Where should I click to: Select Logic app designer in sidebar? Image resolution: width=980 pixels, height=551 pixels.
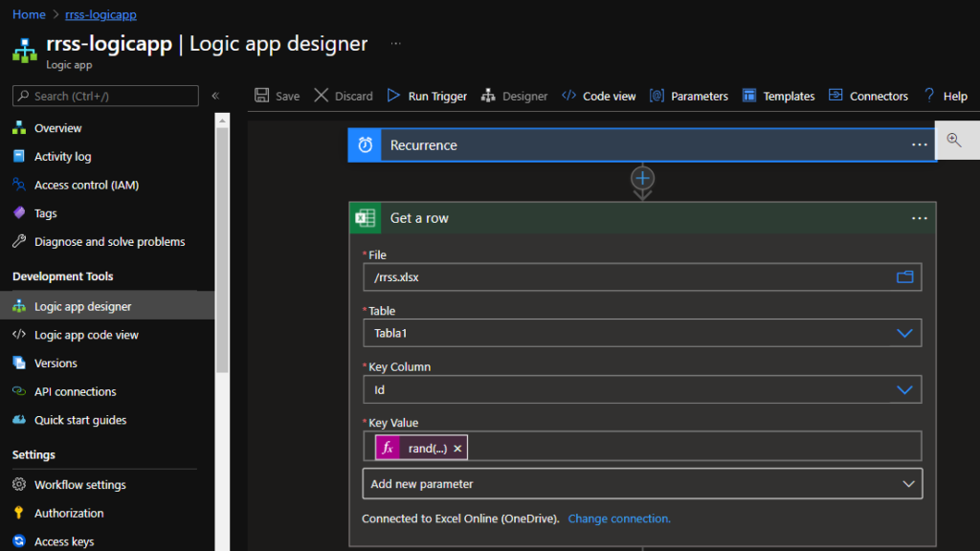[106, 306]
